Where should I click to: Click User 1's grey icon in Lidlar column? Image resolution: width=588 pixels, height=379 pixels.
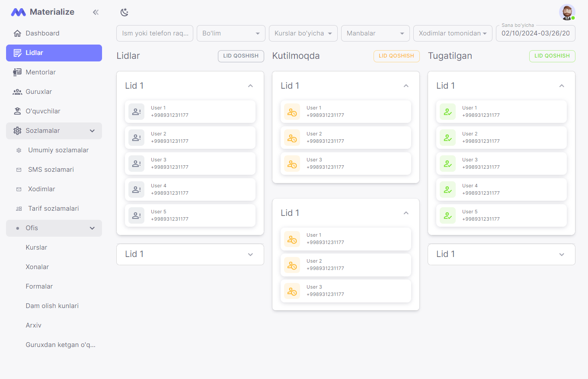pos(136,112)
